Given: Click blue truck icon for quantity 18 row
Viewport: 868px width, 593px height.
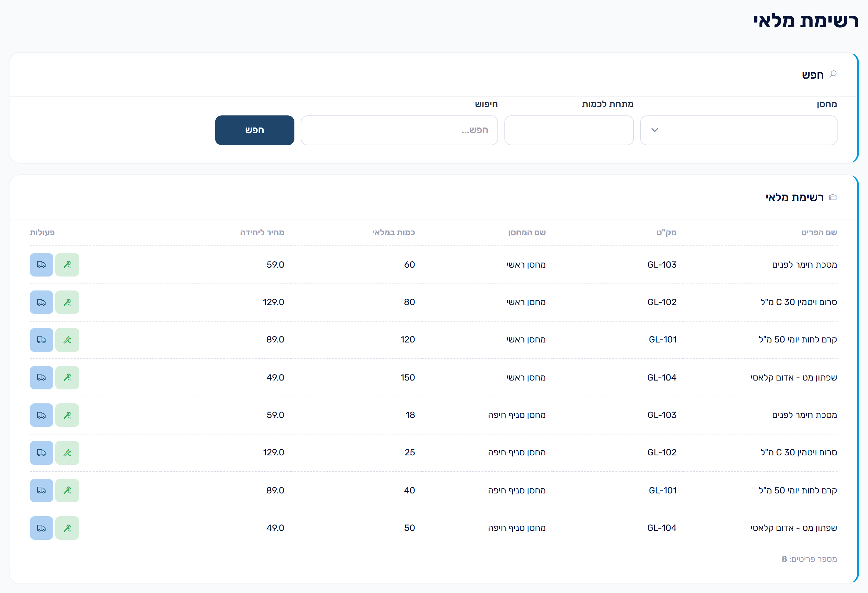Looking at the screenshot, I should pos(42,415).
